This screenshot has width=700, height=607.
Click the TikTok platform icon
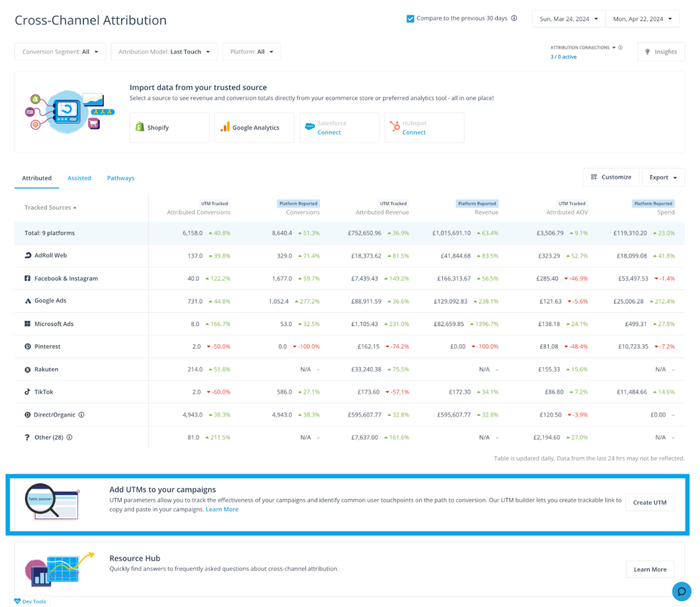[x=27, y=392]
